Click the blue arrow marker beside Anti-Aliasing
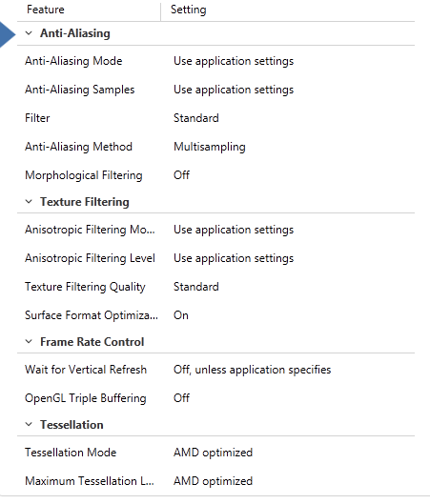Image resolution: width=430 pixels, height=504 pixels. pos(7,34)
